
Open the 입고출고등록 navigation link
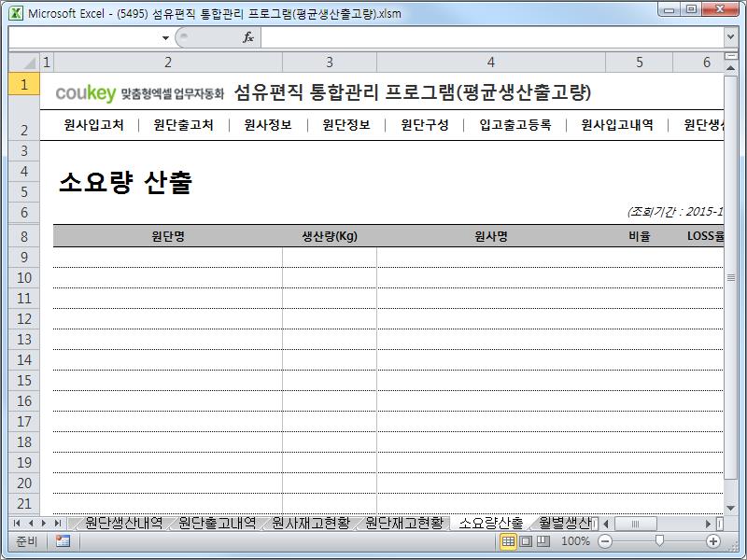click(515, 125)
